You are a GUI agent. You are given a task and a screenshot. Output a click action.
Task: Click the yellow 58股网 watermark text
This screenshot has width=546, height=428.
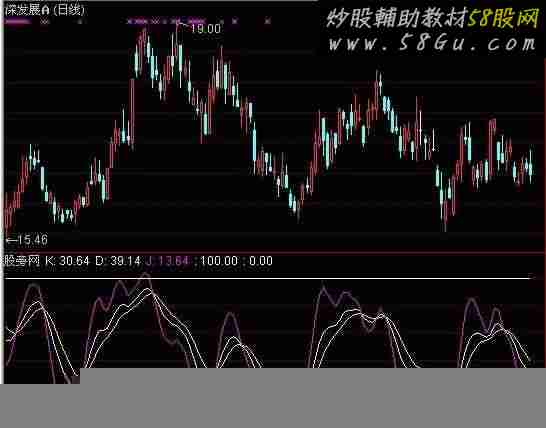[x=503, y=18]
